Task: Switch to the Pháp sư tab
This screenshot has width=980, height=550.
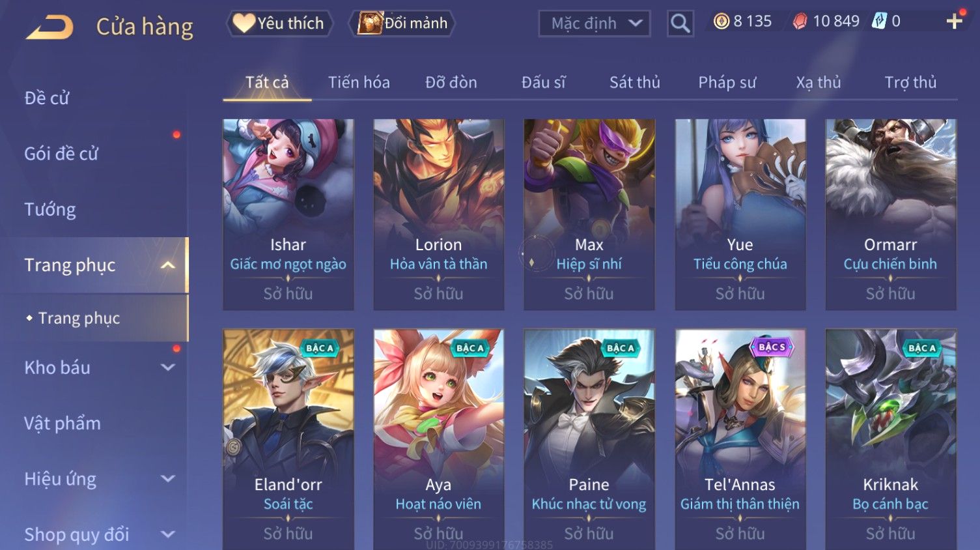Action: point(727,83)
